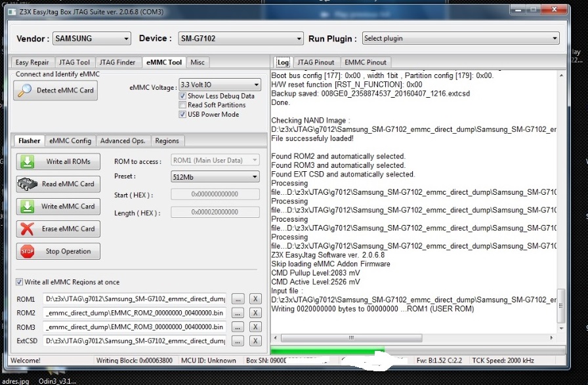Open the Run Plugin select dropdown
Screen dimensions: 588x385
(461, 38)
